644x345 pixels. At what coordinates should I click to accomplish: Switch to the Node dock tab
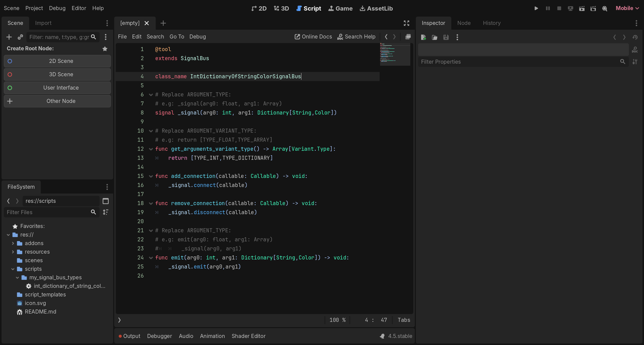click(x=464, y=23)
